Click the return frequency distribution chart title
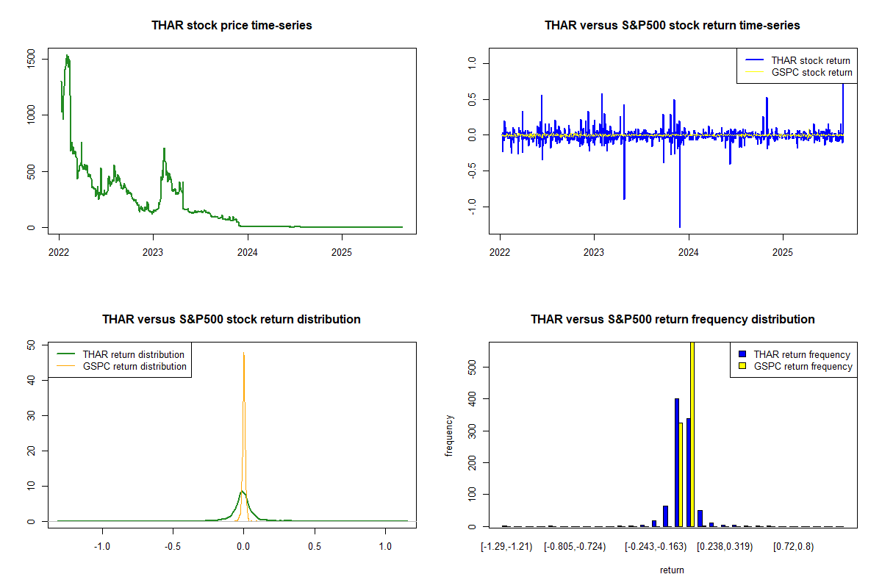Viewport: 882px width, 588px height. click(672, 320)
